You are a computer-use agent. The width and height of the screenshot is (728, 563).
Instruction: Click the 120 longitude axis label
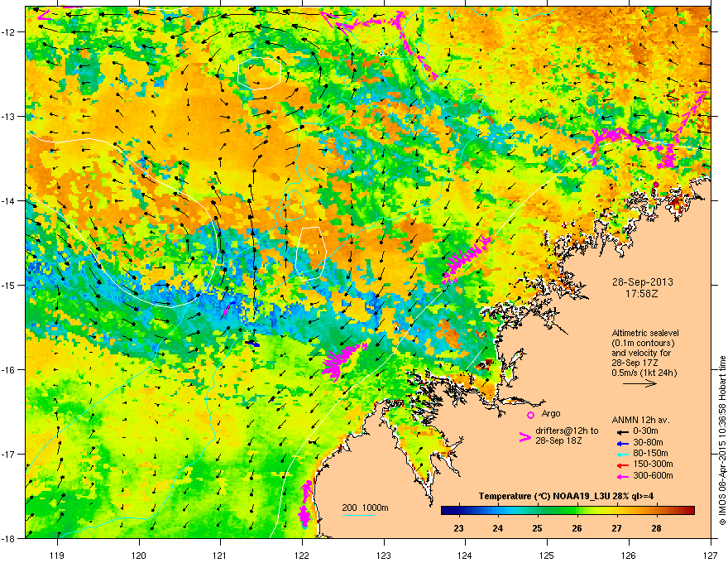coord(139,555)
